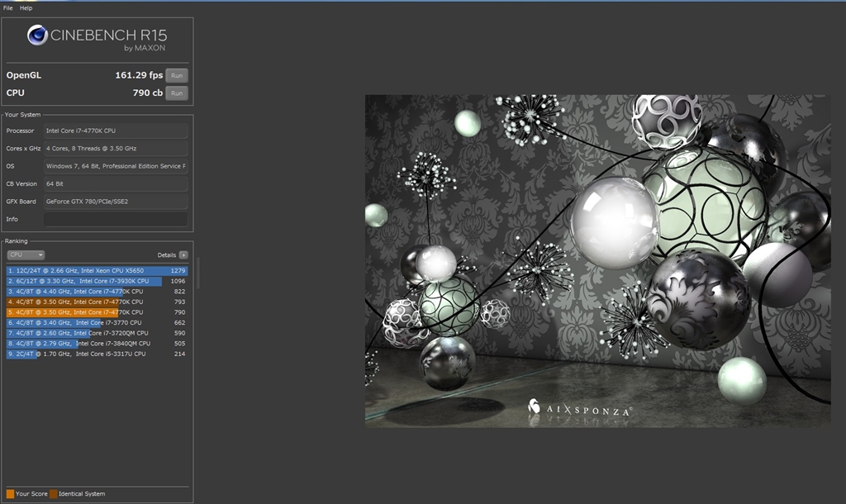
Task: Open the CPU ranking type dropdown
Action: pyautogui.click(x=26, y=255)
